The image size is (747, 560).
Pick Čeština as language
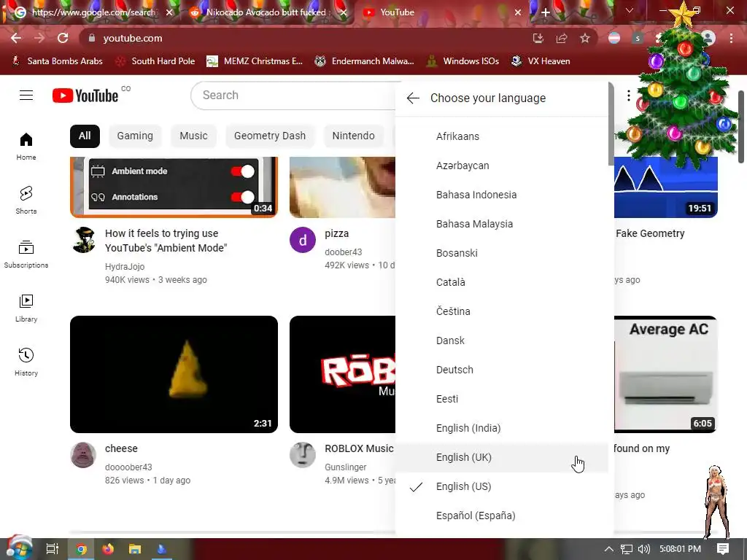[x=502, y=311]
